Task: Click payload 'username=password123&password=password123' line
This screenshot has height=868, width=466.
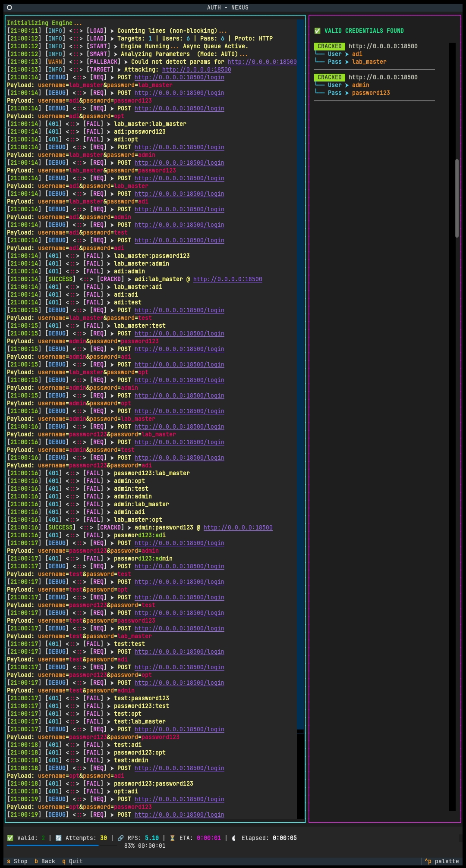Action: 93,737
